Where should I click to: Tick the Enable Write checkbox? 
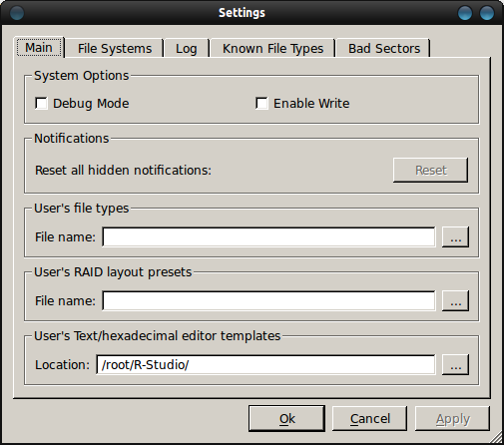click(261, 103)
